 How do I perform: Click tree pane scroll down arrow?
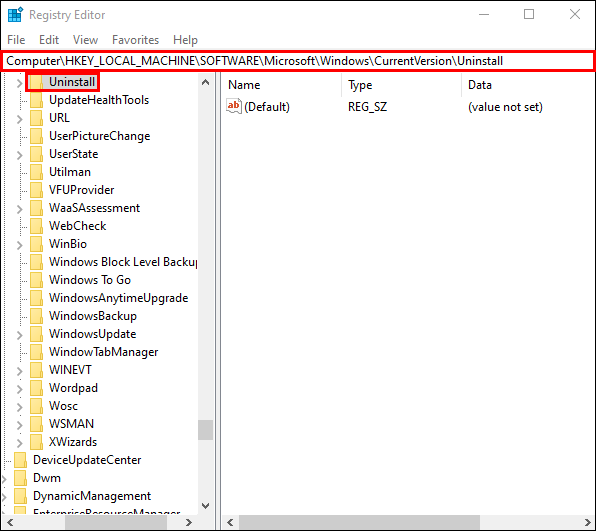point(205,506)
